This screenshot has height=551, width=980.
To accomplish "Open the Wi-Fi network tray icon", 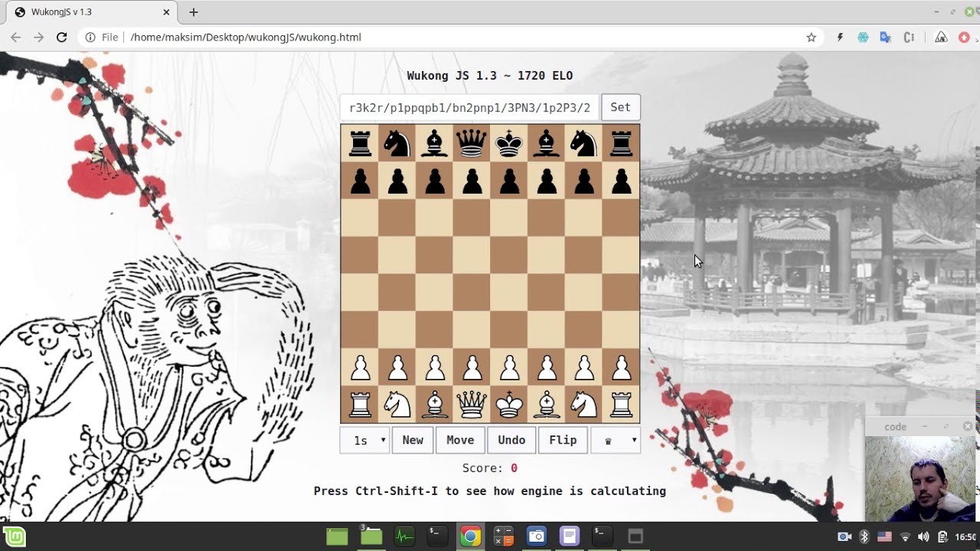I will pos(904,536).
